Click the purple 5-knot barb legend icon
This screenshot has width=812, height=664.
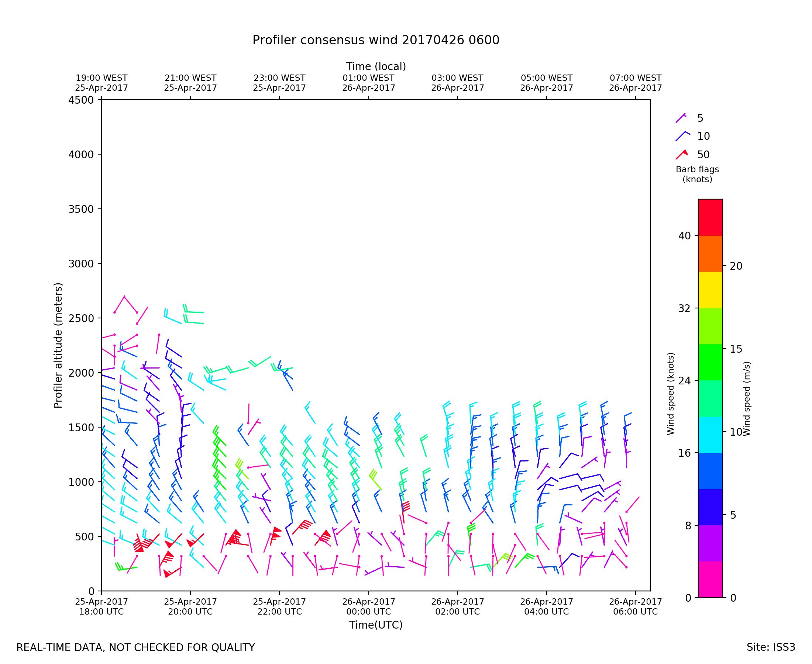[681, 118]
